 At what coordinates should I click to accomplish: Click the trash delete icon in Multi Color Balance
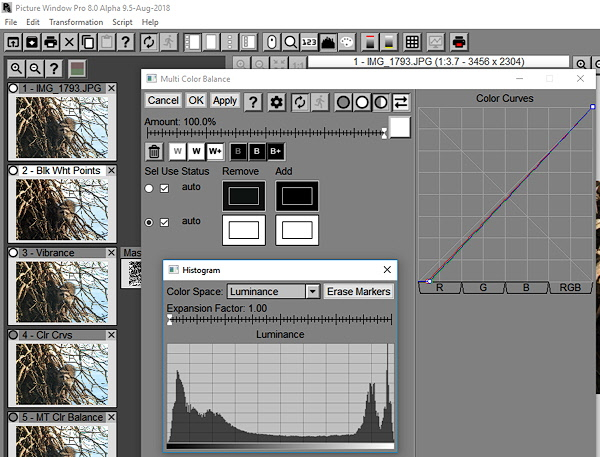point(154,152)
